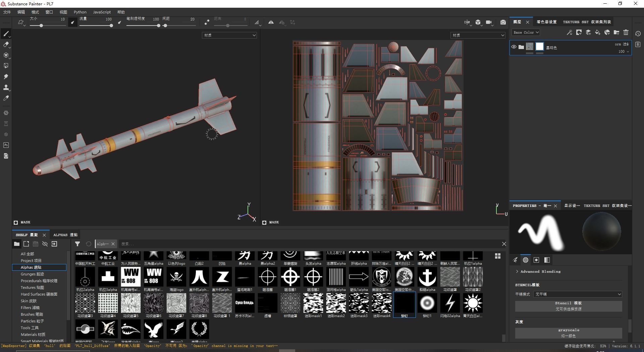Select the Clone stamp tool
Image resolution: width=644 pixels, height=352 pixels.
pyautogui.click(x=6, y=87)
